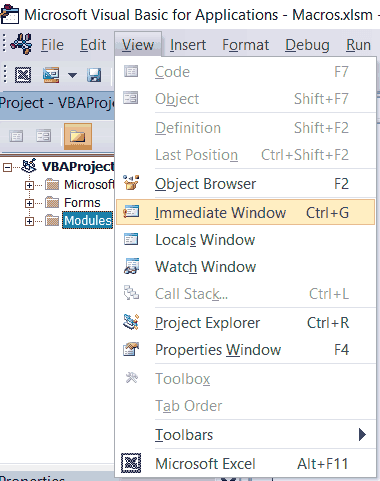Click the toolbar drag handle beside File
Viewport: 380px width, 481px height.
(4, 44)
